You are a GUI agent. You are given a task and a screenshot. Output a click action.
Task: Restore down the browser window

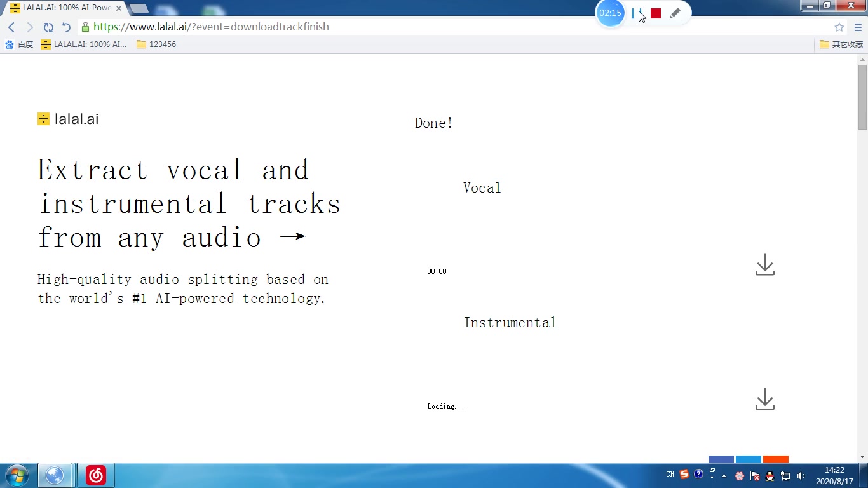(827, 5)
